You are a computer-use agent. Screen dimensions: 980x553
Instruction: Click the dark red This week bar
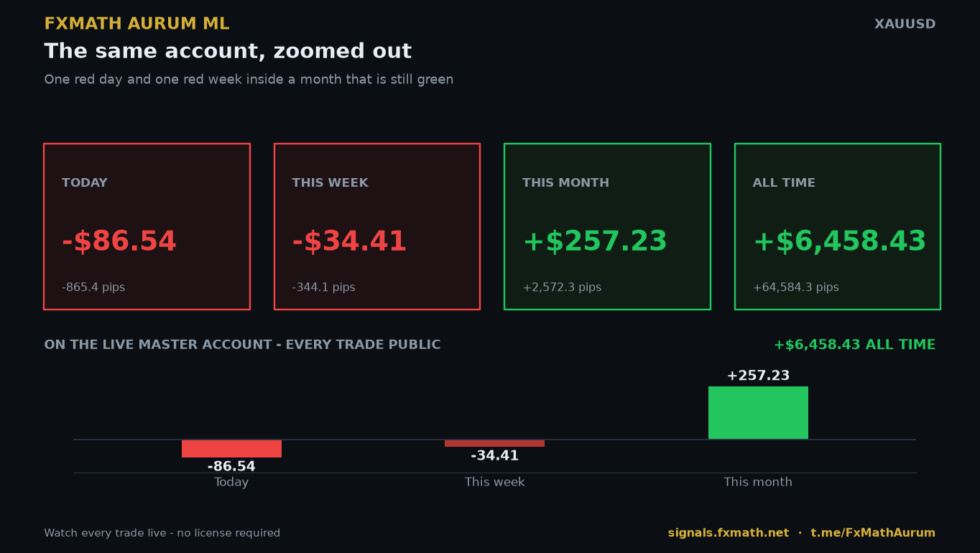(494, 443)
